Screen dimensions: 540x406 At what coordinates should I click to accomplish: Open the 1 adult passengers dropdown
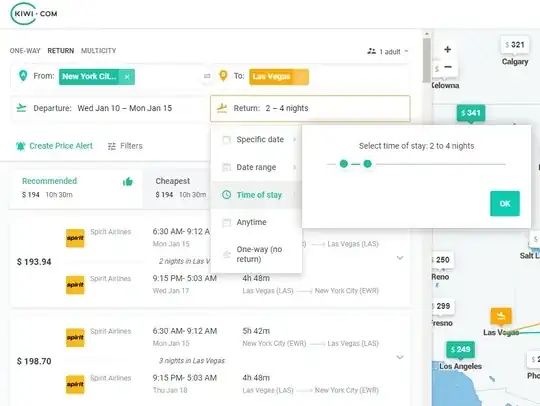coord(388,52)
